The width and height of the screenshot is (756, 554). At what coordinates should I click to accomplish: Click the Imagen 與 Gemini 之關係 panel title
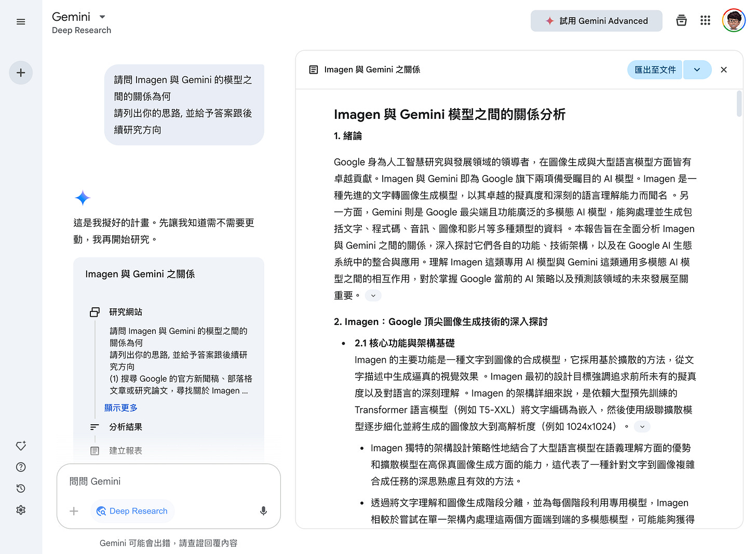(x=372, y=70)
